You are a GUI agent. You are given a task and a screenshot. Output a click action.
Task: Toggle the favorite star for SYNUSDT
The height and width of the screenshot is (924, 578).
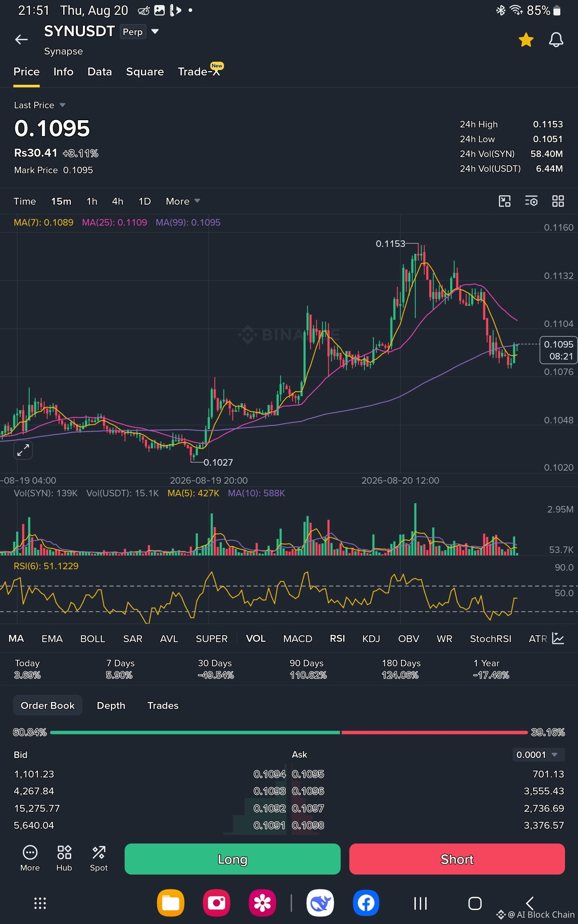click(x=526, y=40)
